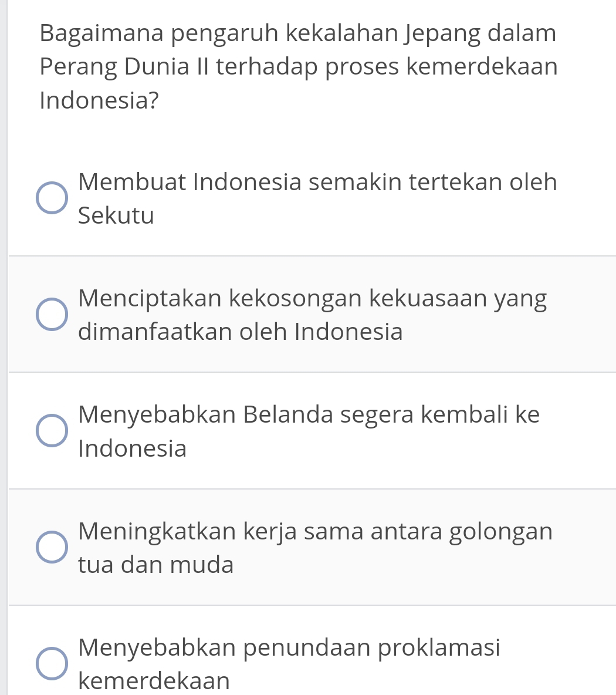Click the answer text 'Meningkatkan kerja sama antara golongan'

(x=315, y=531)
